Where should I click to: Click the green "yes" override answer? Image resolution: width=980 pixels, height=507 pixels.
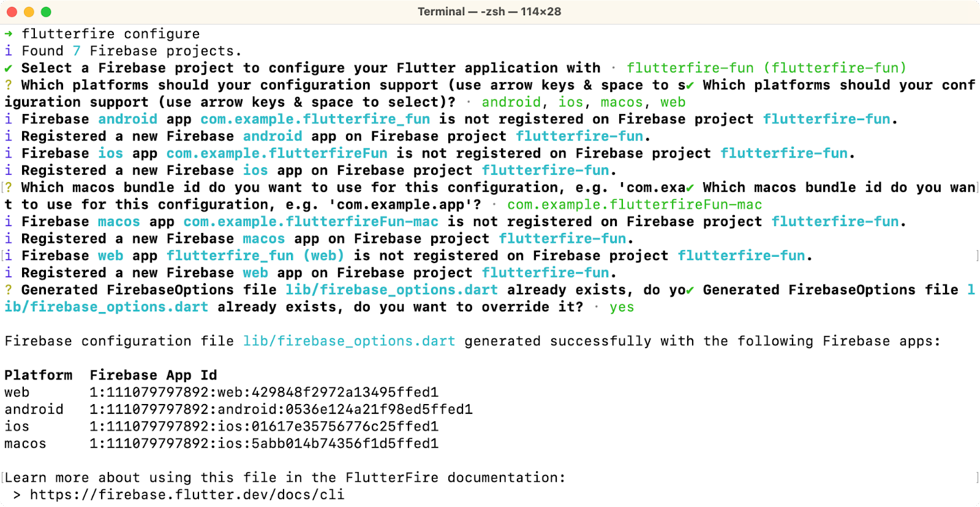tap(622, 307)
